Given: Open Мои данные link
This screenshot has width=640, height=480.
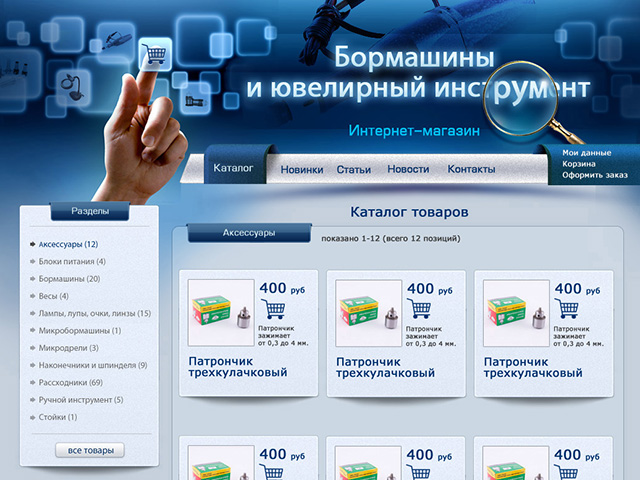Looking at the screenshot, I should (x=587, y=153).
